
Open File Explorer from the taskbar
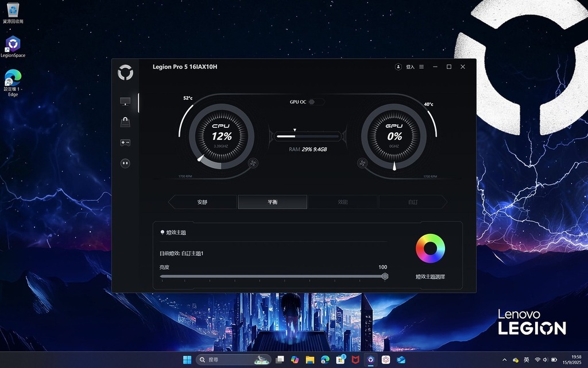click(x=310, y=360)
